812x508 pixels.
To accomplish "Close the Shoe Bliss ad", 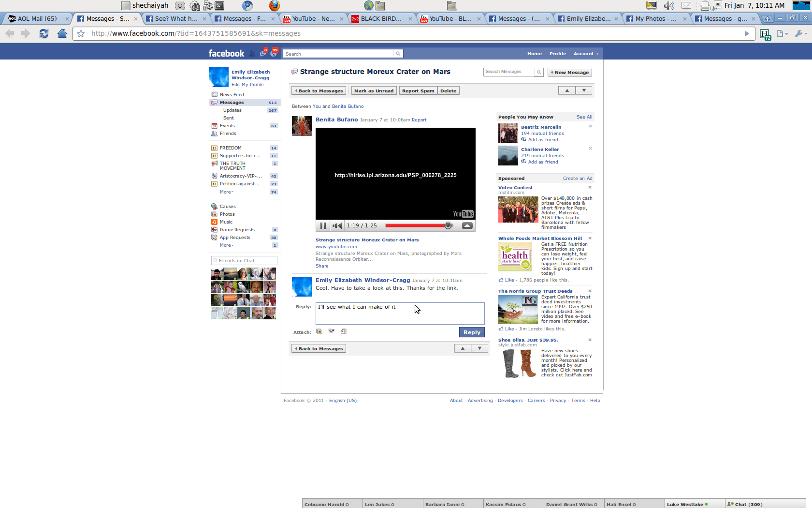I will [590, 340].
